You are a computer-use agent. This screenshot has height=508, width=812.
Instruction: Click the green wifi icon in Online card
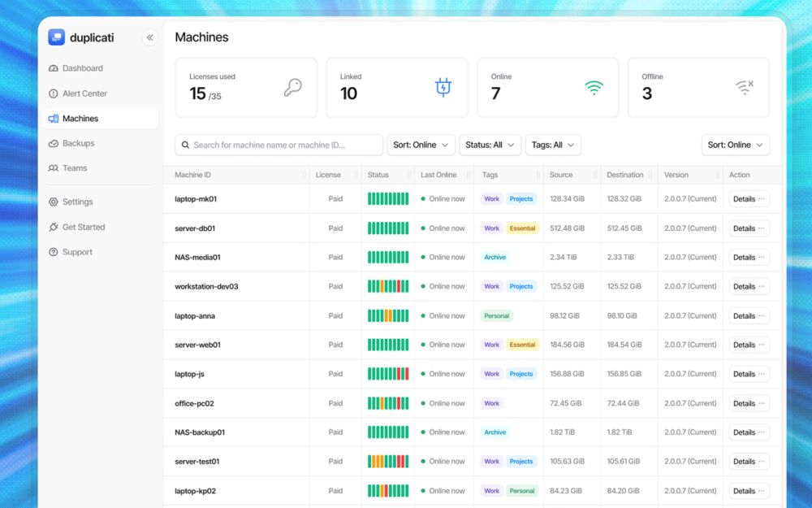594,88
